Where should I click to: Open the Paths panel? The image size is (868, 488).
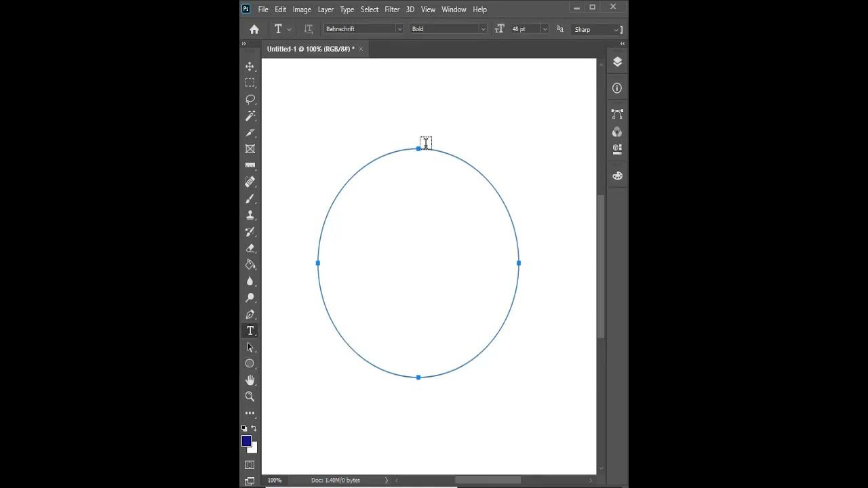tap(617, 115)
